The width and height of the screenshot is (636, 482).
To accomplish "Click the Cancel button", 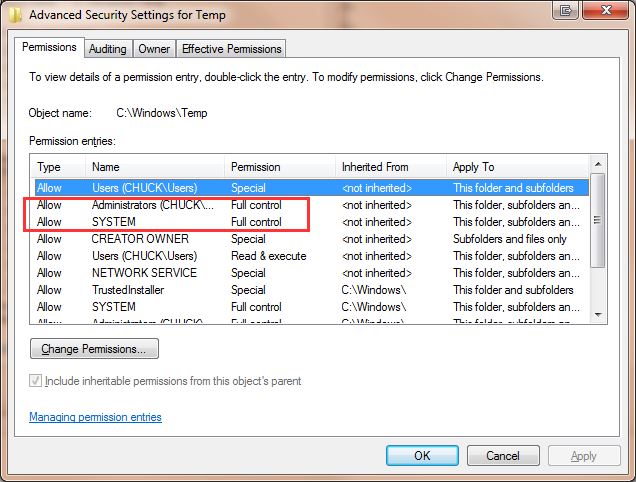I will tap(503, 456).
